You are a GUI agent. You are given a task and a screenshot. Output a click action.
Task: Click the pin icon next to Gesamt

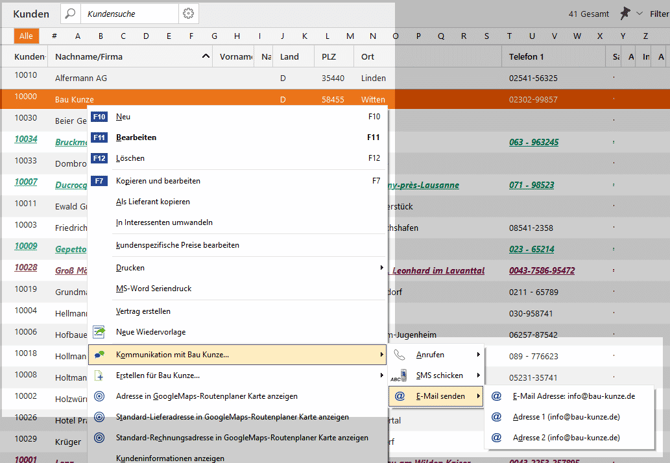point(625,13)
